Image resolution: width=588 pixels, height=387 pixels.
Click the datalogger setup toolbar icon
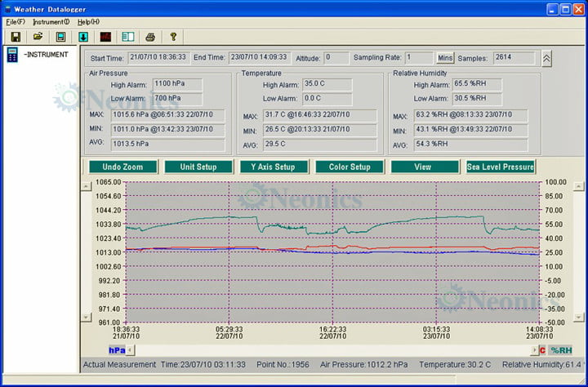pyautogui.click(x=60, y=37)
